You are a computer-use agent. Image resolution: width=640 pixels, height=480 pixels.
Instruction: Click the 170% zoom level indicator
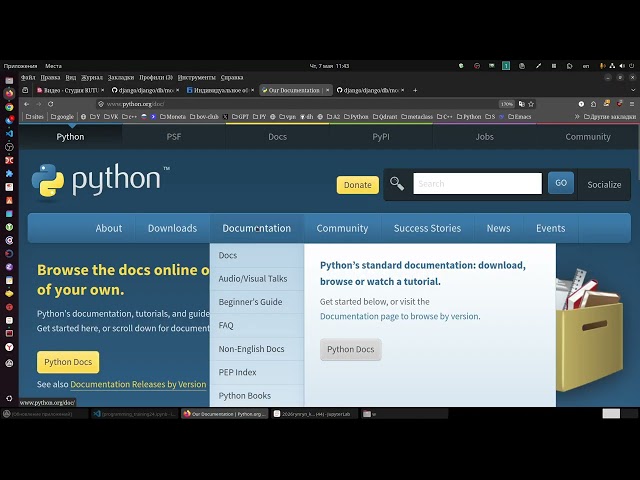tap(507, 104)
